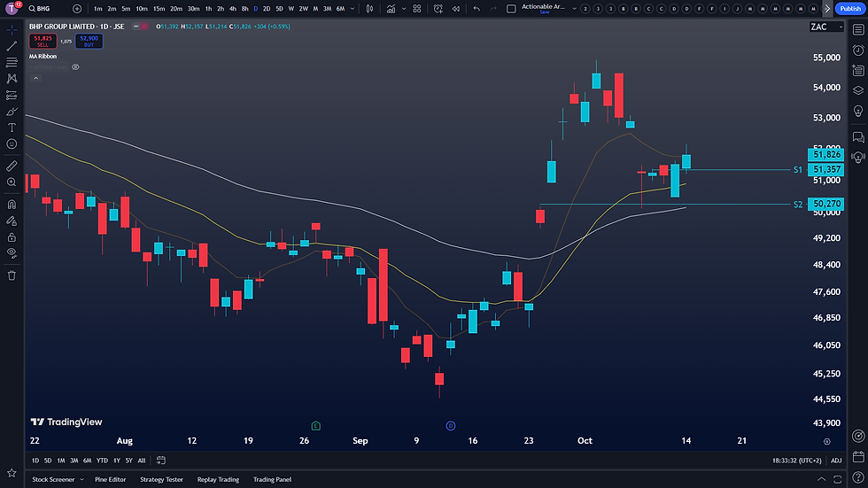Switch to the 15m timeframe
868x488 pixels.
pos(159,9)
